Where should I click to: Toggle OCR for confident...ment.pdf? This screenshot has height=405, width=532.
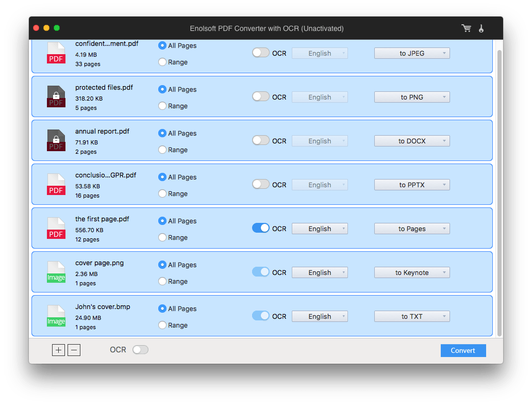[x=260, y=53]
